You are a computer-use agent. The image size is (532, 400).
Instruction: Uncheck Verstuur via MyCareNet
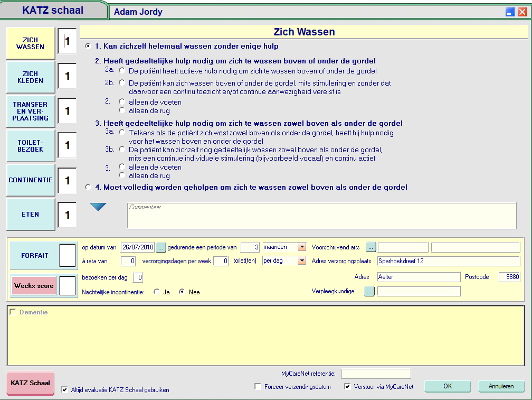347,387
